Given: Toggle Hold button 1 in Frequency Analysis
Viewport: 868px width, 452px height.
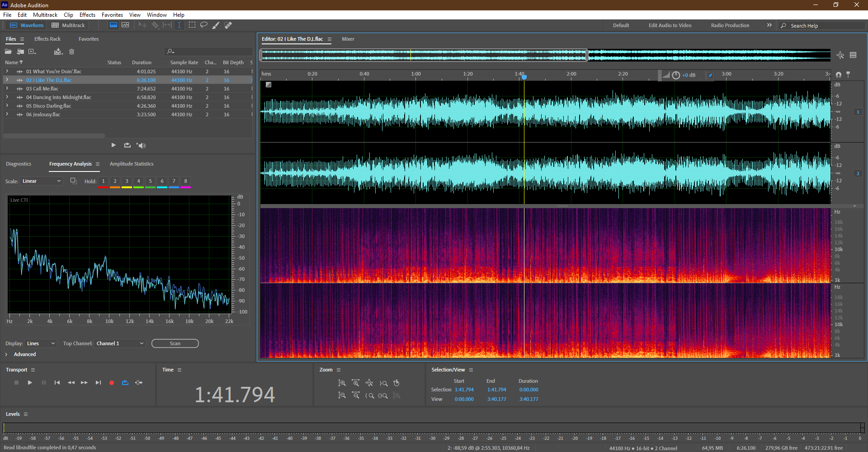Looking at the screenshot, I should click(103, 181).
